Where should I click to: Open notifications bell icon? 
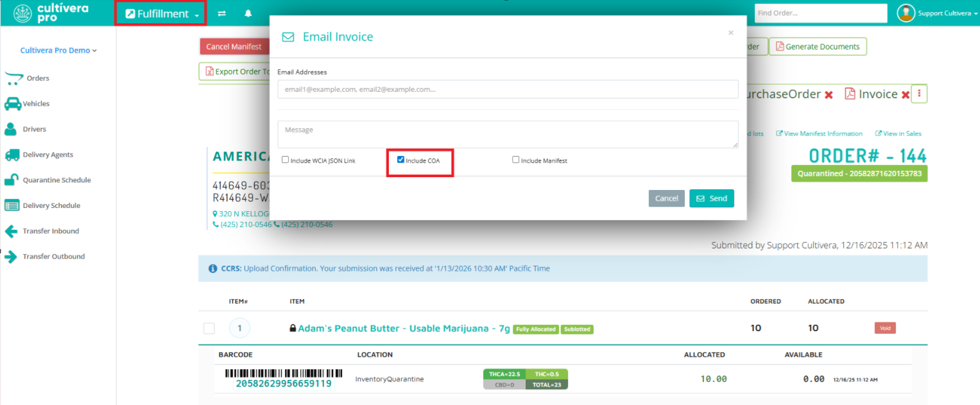pos(248,13)
